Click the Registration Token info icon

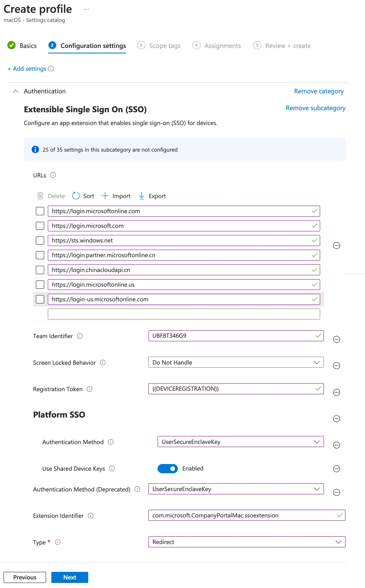tap(89, 389)
